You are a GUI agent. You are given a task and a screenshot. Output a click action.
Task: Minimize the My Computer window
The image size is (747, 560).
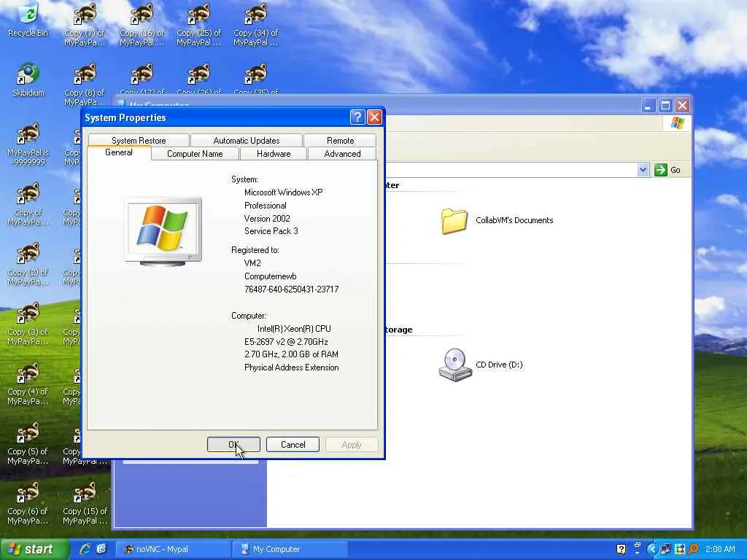pos(648,105)
